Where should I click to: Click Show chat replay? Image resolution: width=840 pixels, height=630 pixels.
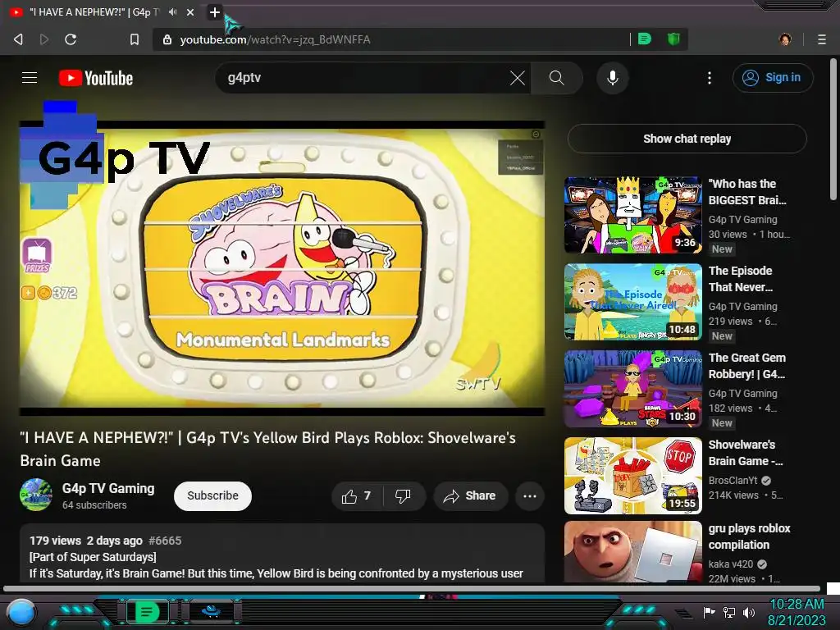(x=687, y=139)
